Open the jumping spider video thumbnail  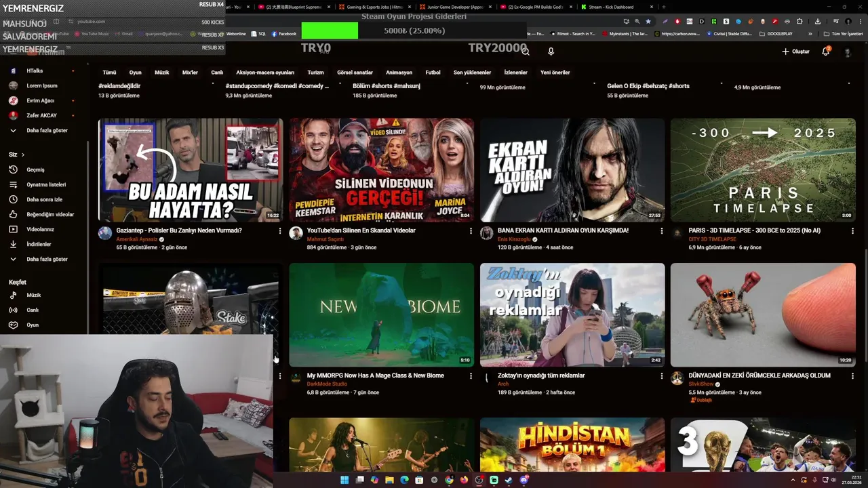point(763,315)
